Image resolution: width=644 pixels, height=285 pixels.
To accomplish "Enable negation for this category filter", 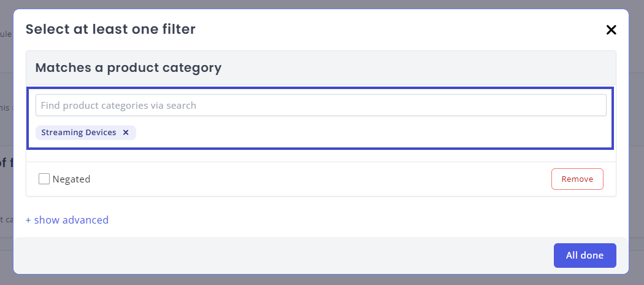I will [44, 179].
